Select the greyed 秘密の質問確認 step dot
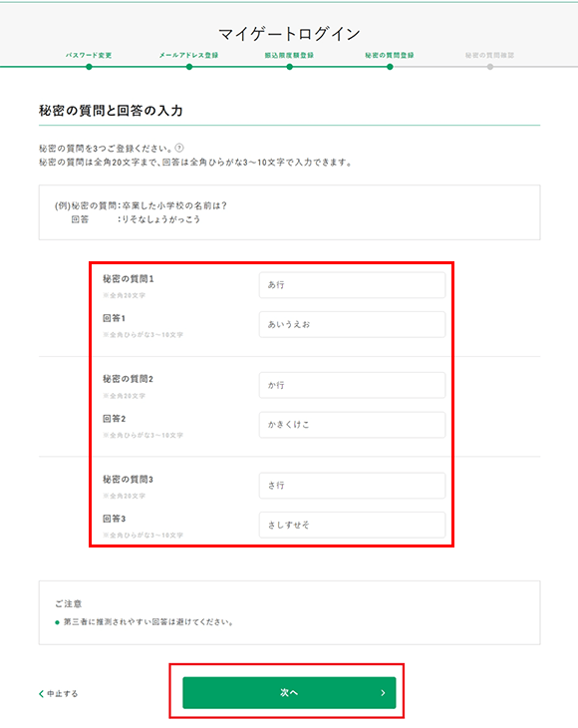 click(x=490, y=67)
